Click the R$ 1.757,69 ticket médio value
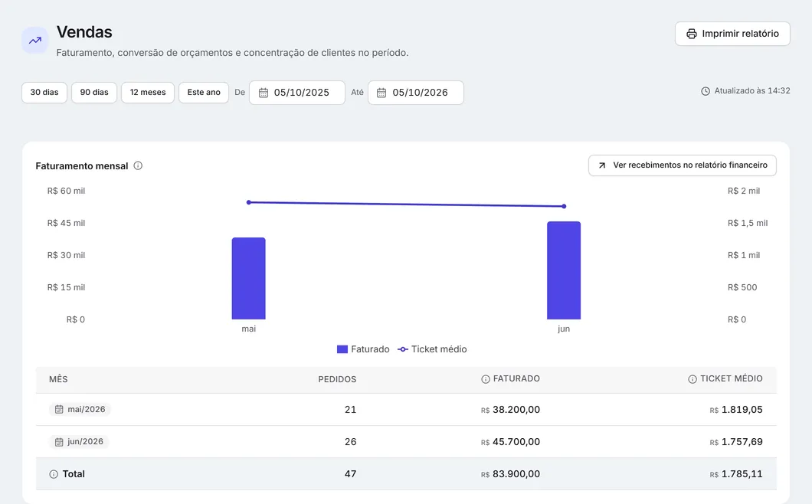The image size is (812, 504). click(736, 442)
